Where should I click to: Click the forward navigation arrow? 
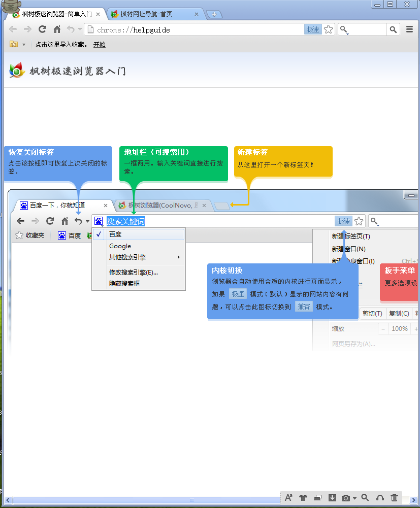point(27,29)
